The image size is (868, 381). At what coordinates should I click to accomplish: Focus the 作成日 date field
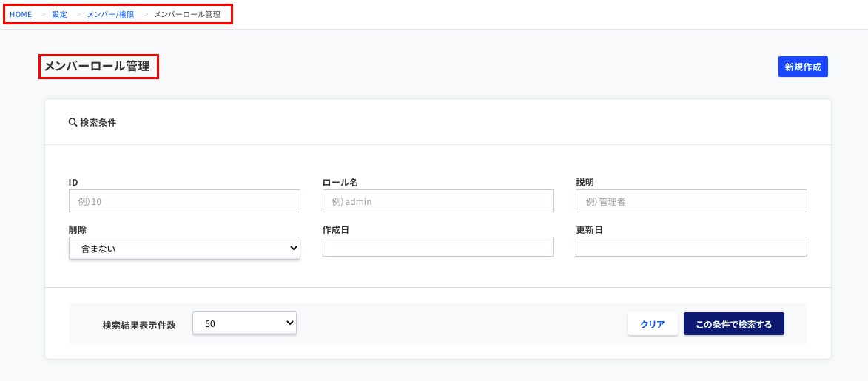point(438,247)
